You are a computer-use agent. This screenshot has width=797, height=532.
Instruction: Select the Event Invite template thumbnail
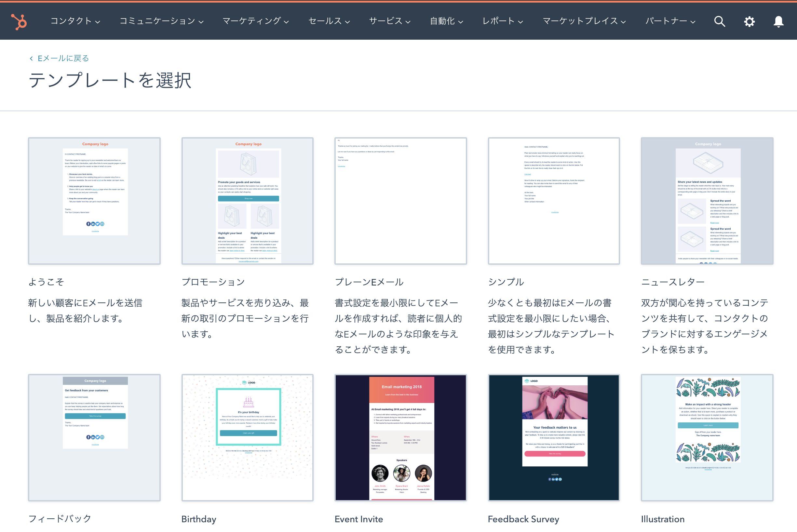(400, 438)
